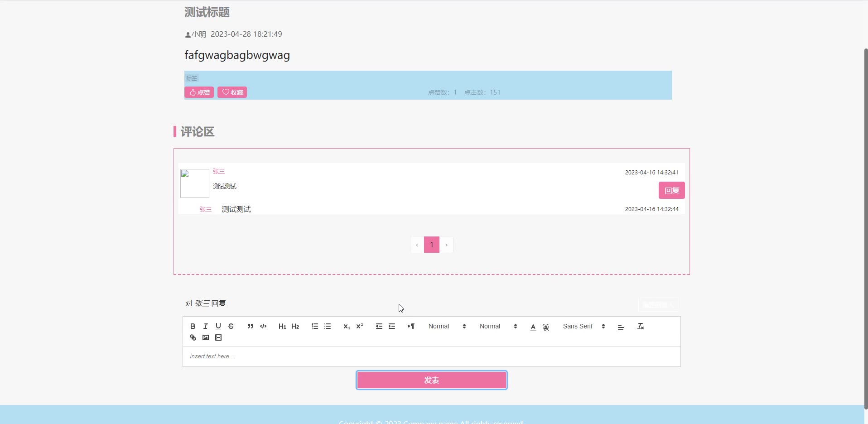
Task: Toggle subscript formatting
Action: [x=347, y=326]
